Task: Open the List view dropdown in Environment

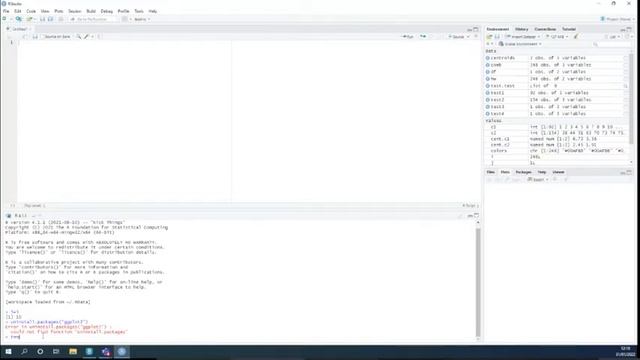Action: coord(612,37)
